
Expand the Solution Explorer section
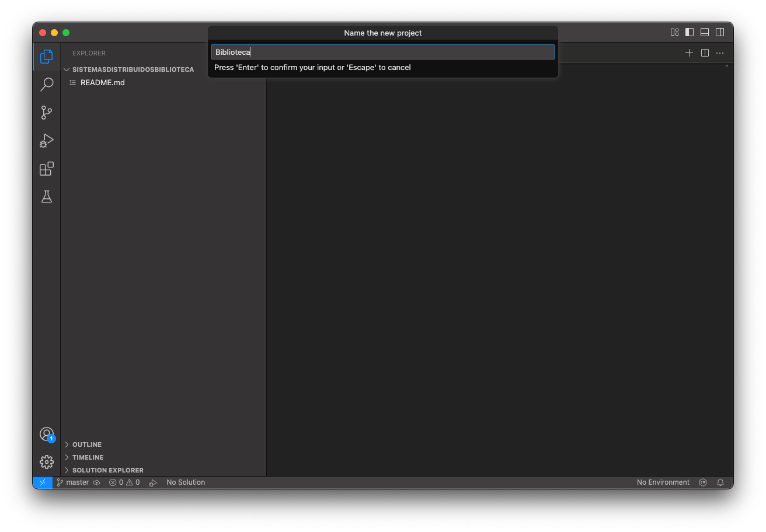(107, 470)
